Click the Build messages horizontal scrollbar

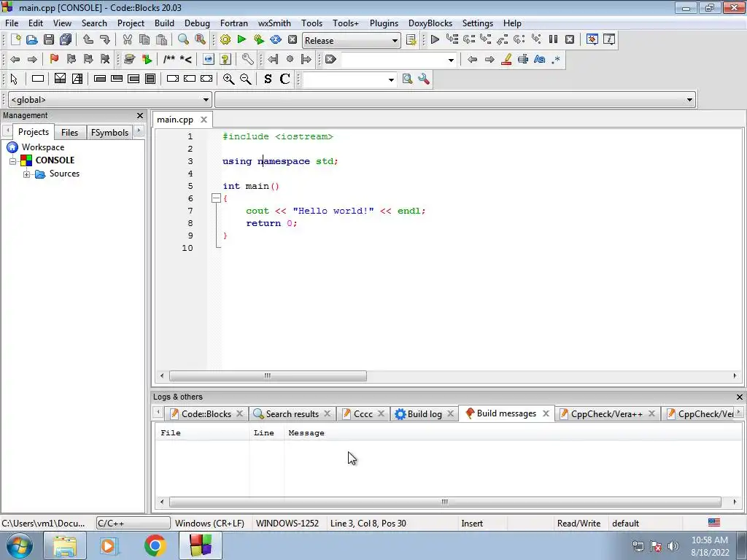pyautogui.click(x=445, y=502)
